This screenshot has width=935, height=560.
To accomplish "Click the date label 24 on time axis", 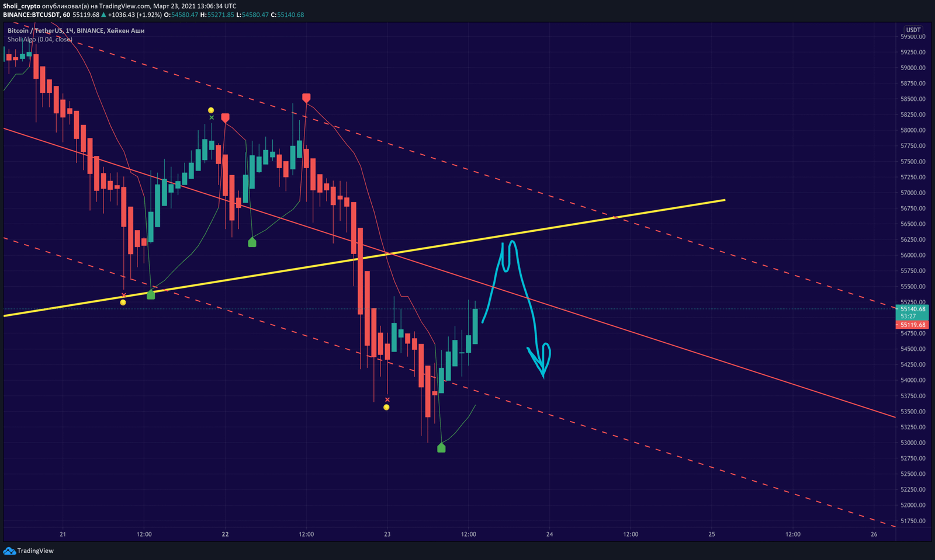I will pyautogui.click(x=549, y=534).
